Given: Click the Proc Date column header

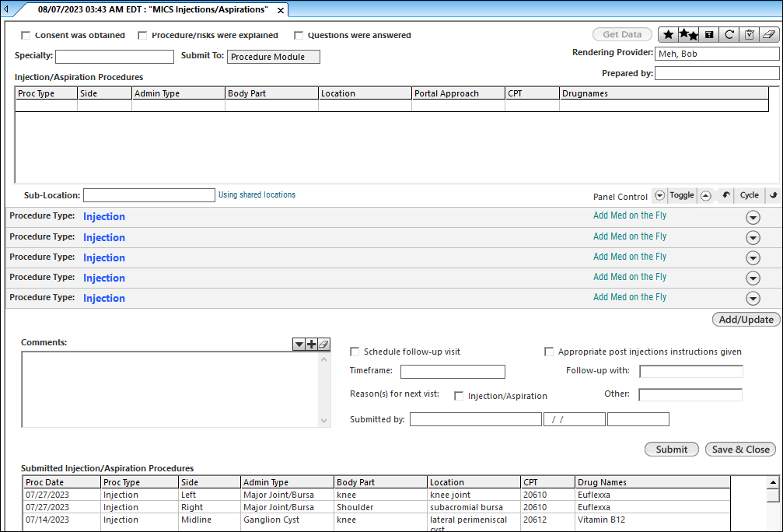Looking at the screenshot, I should (62, 482).
